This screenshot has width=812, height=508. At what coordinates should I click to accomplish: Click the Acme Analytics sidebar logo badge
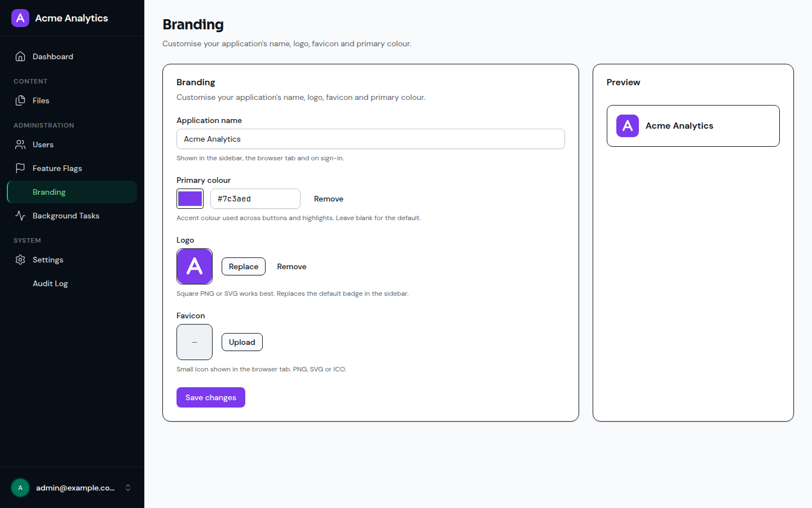pyautogui.click(x=20, y=18)
